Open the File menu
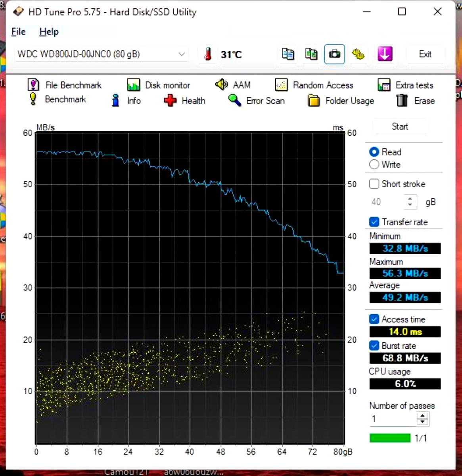 18,32
